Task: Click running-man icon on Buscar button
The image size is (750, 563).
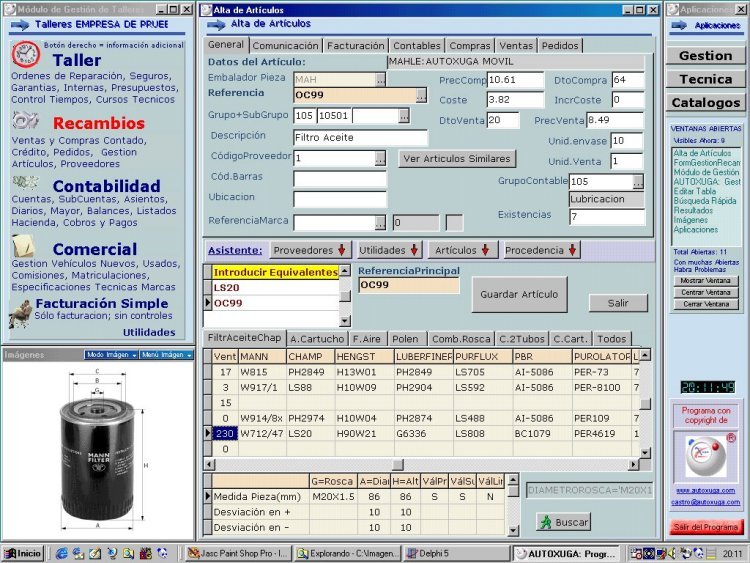Action: [546, 522]
